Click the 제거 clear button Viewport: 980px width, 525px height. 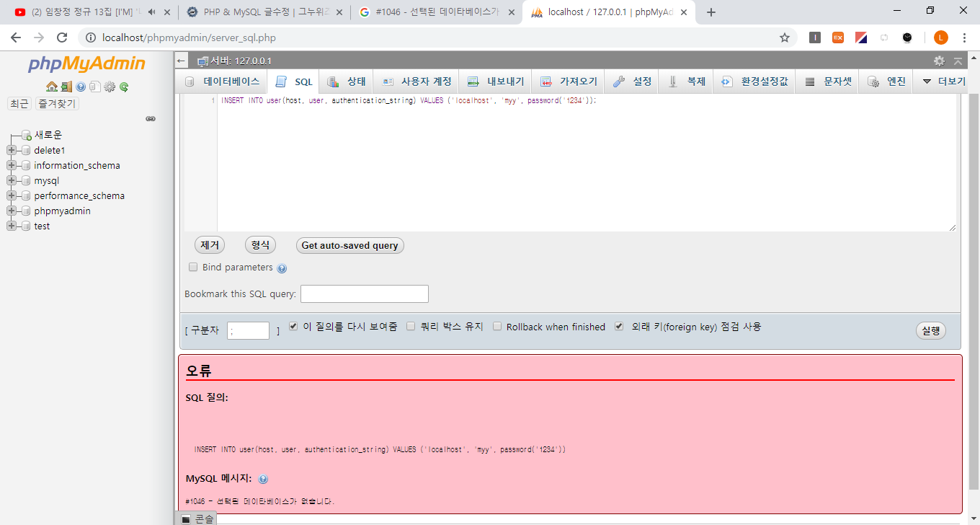coord(210,245)
